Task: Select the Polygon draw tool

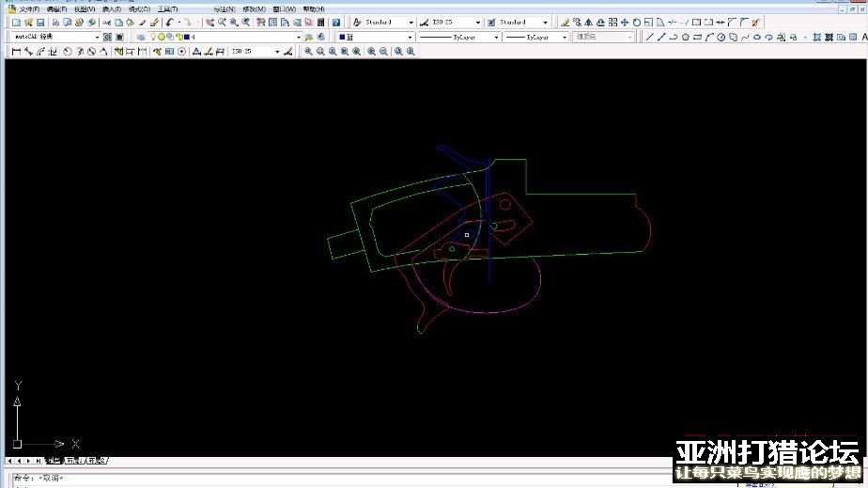Action: (x=685, y=37)
